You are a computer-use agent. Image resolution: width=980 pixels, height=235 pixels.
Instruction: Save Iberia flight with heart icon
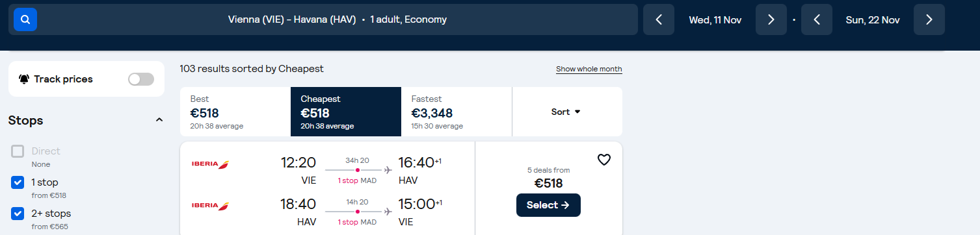[604, 160]
